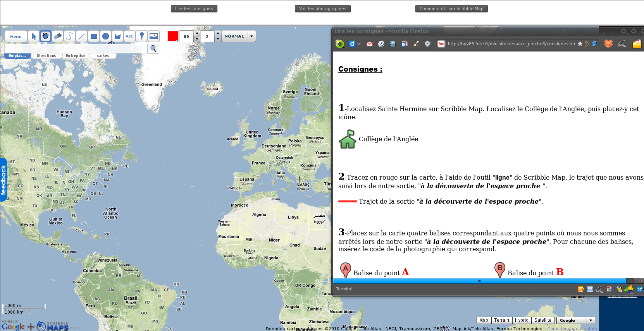Select the eraser tool
Image resolution: width=644 pixels, height=331 pixels.
click(57, 36)
